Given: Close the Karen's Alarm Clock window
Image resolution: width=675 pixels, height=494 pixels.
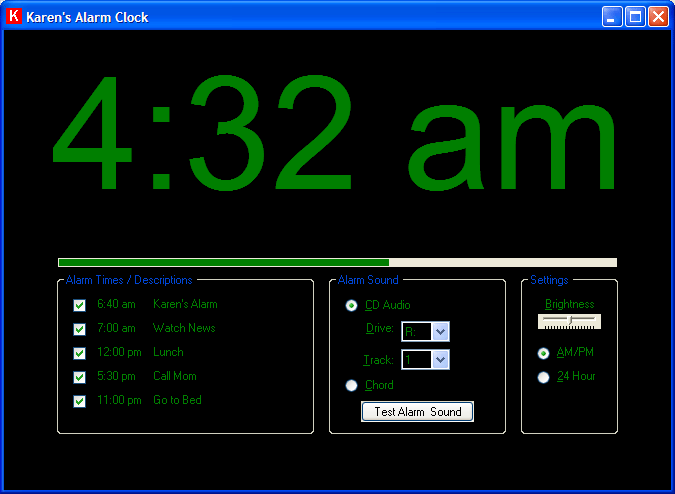Looking at the screenshot, I should 658,17.
